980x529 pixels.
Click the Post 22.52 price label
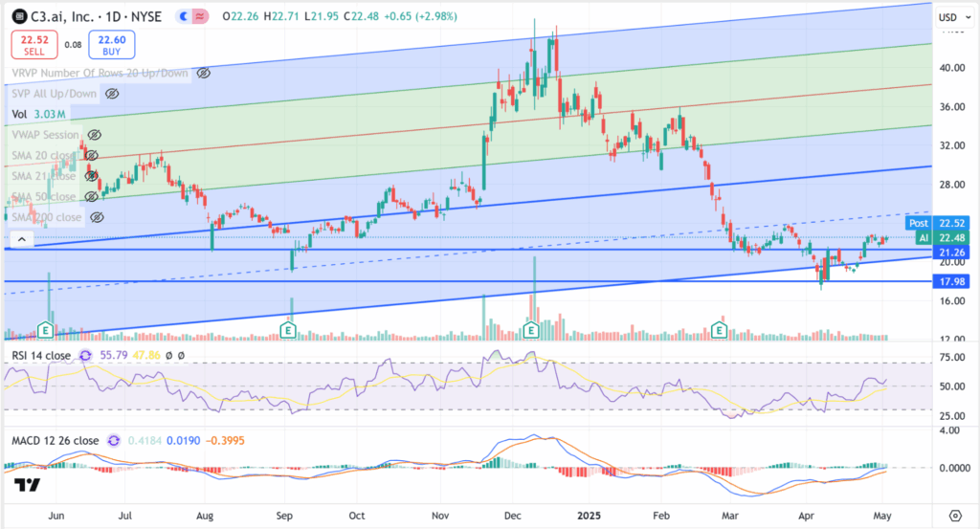tap(937, 223)
